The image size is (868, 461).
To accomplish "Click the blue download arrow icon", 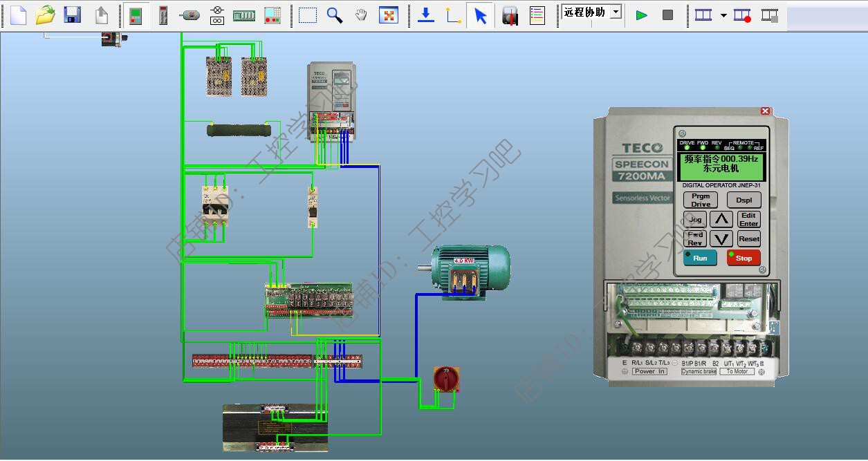I will click(427, 15).
